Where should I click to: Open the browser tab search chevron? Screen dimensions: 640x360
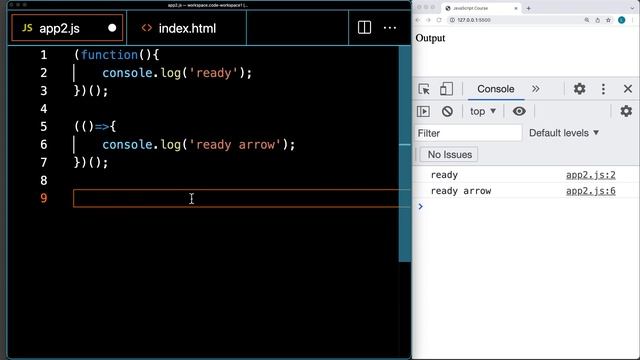[632, 8]
